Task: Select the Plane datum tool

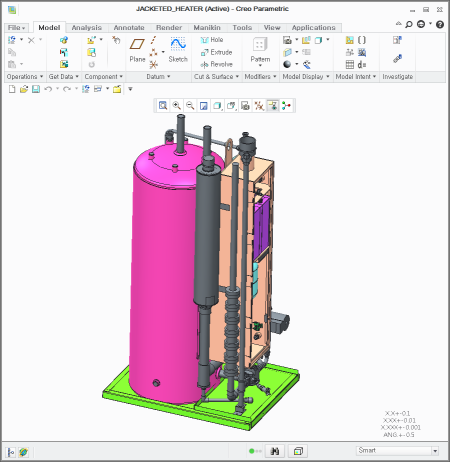Action: pyautogui.click(x=137, y=50)
